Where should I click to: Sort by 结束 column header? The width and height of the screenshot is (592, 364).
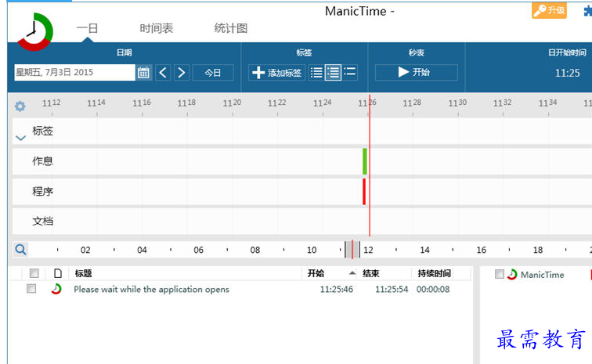pos(370,273)
